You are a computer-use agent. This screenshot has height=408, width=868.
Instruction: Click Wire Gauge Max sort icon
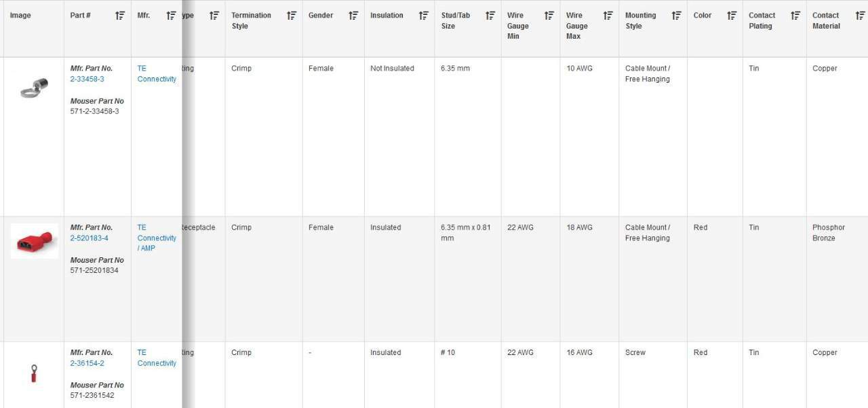(x=608, y=16)
